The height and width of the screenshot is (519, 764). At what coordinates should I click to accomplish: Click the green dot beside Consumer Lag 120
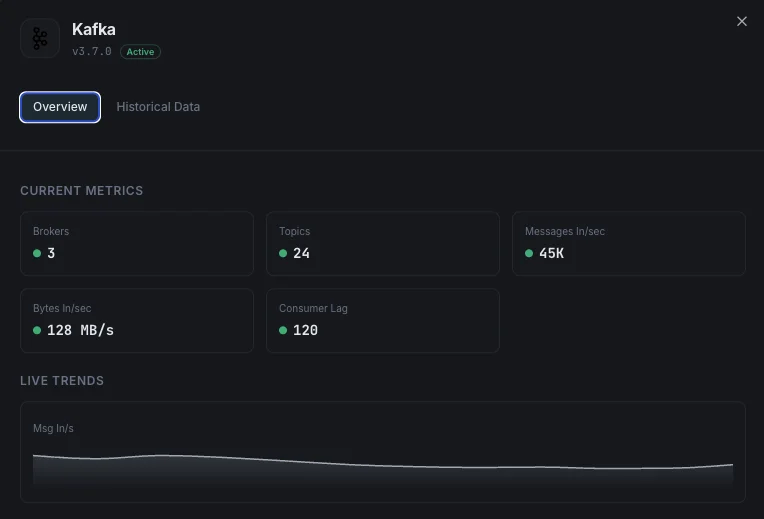(x=283, y=330)
